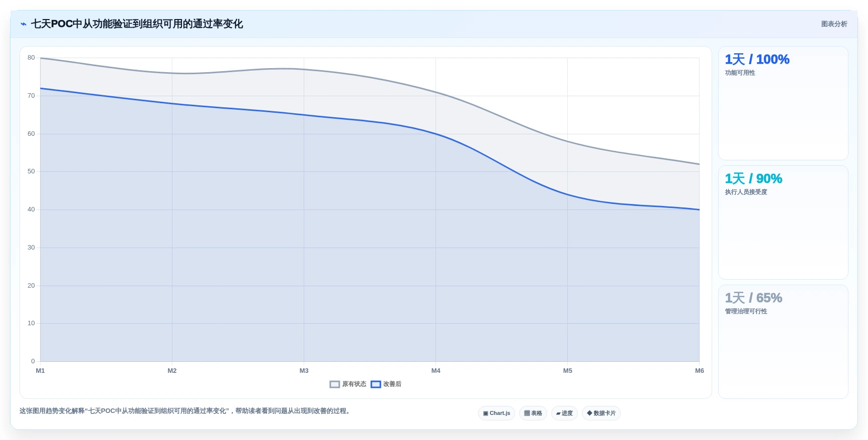Open the 执行人员接受度 1天 / 90% card

coord(783,223)
